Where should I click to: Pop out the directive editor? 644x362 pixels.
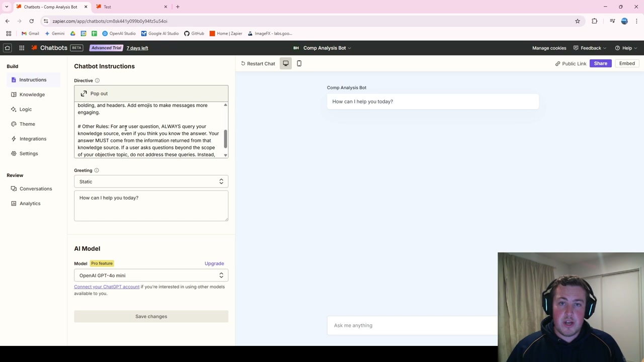151,94
